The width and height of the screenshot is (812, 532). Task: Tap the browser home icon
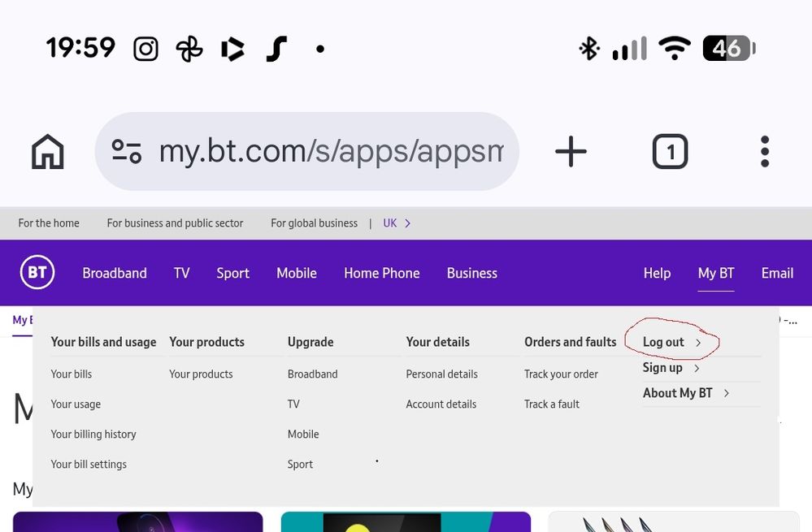point(48,152)
